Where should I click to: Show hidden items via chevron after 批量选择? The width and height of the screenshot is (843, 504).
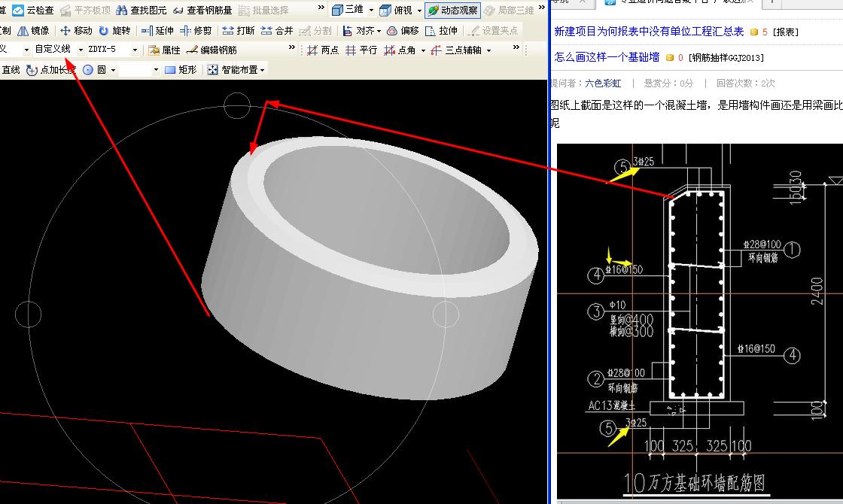(321, 8)
